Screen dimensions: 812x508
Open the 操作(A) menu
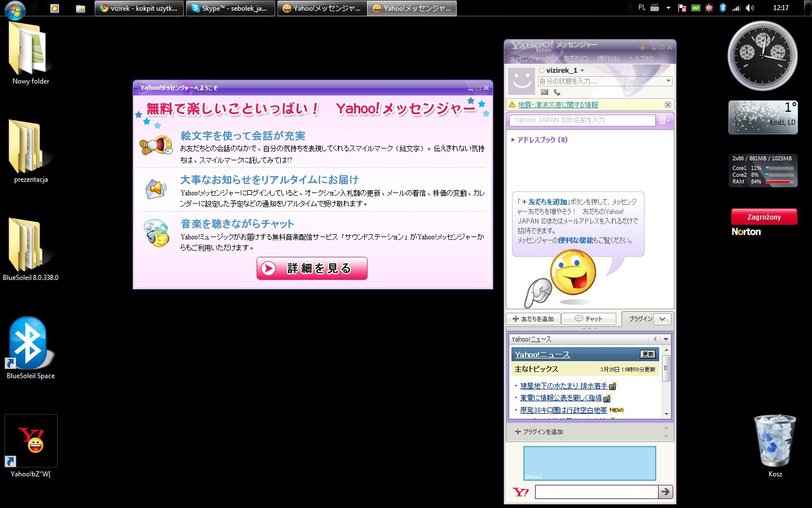(608, 59)
